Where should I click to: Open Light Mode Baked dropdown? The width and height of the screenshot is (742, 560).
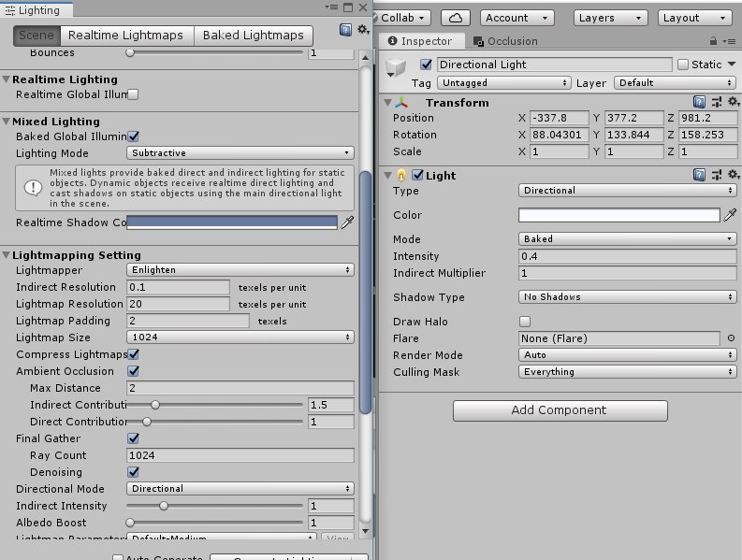point(628,239)
